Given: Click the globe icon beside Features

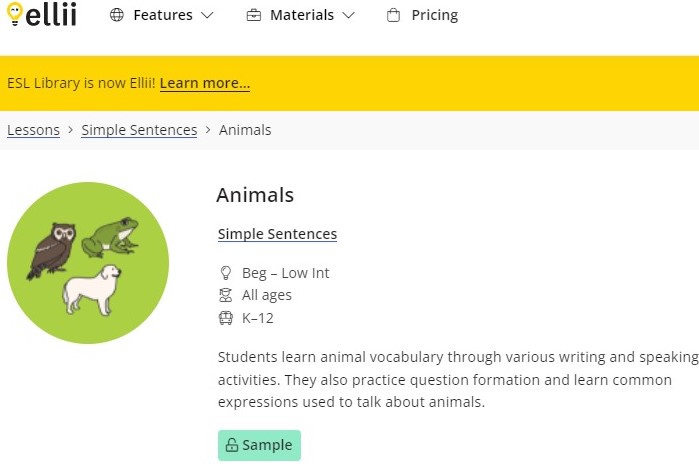Looking at the screenshot, I should pyautogui.click(x=117, y=15).
